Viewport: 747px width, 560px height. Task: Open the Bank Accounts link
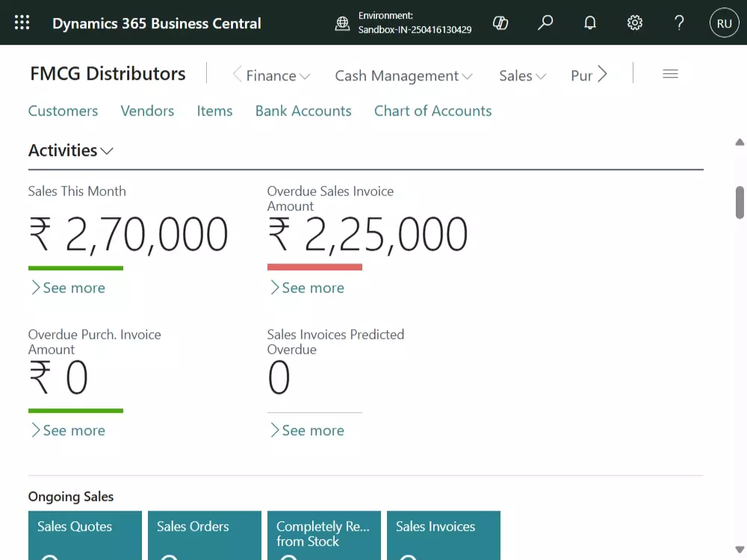303,111
